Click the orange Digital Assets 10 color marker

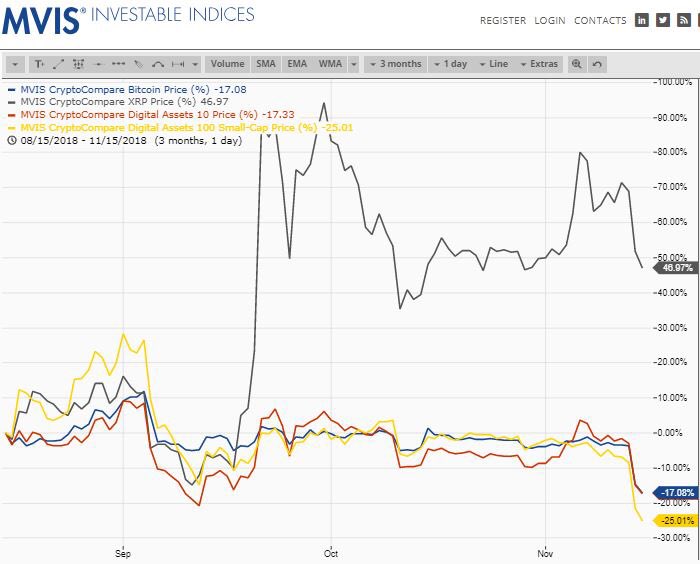tap(12, 115)
